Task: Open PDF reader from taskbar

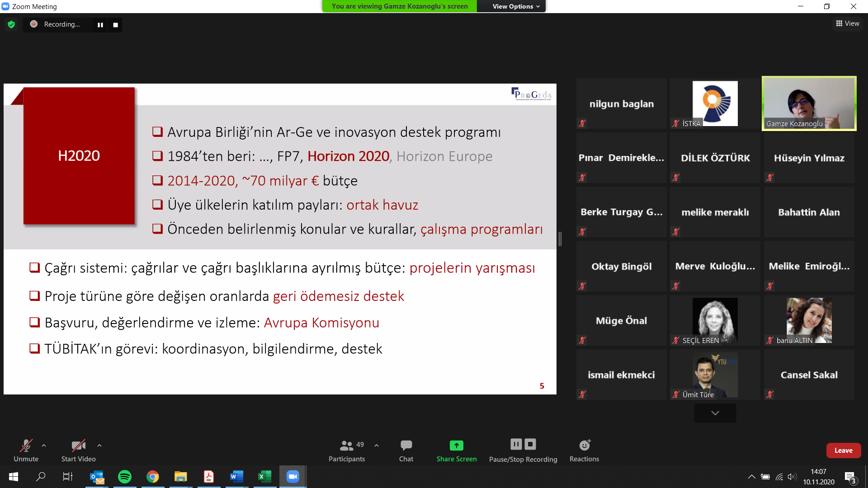Action: tap(209, 477)
